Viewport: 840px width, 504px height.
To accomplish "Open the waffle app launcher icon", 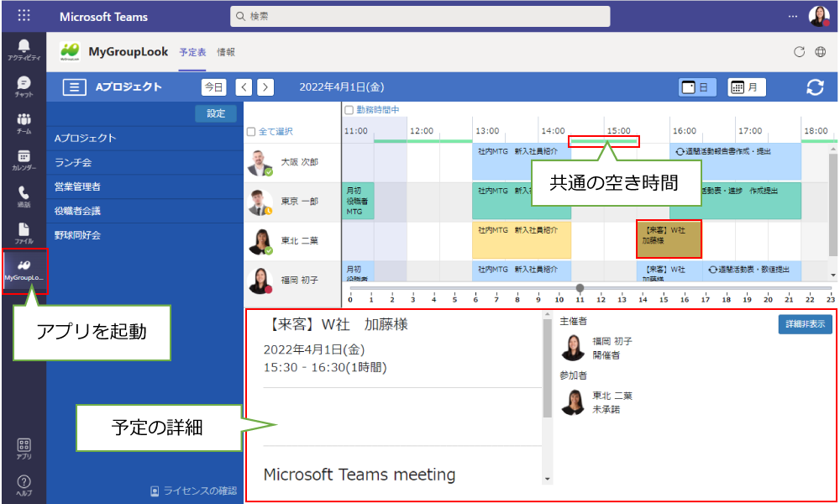I will (24, 16).
